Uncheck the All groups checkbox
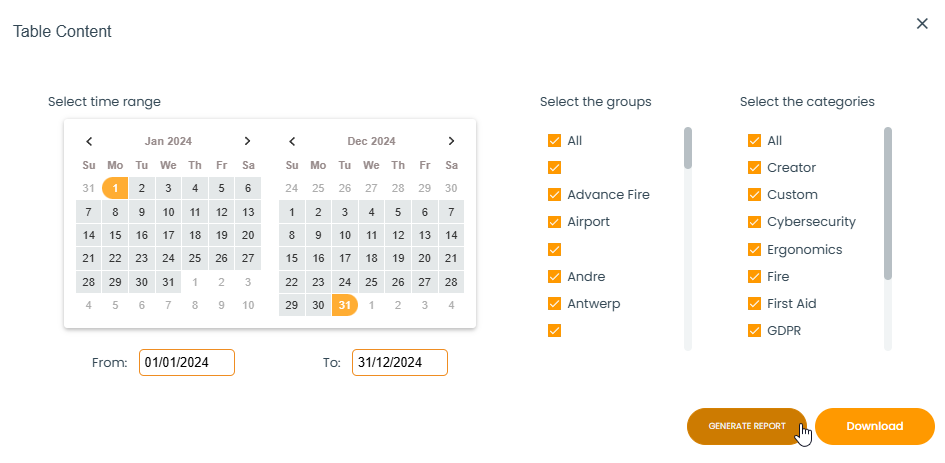The height and width of the screenshot is (463, 945). pos(554,141)
